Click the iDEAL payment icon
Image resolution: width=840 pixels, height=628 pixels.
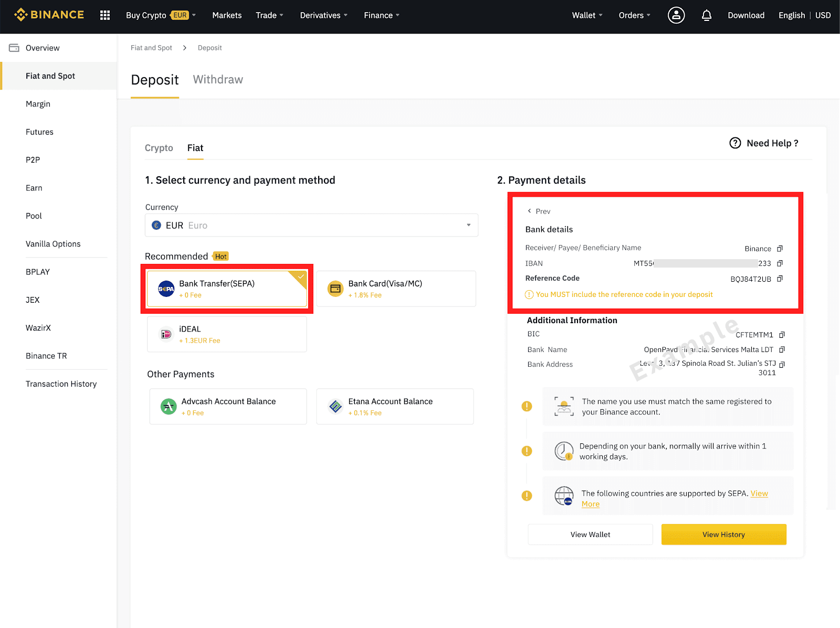point(166,334)
